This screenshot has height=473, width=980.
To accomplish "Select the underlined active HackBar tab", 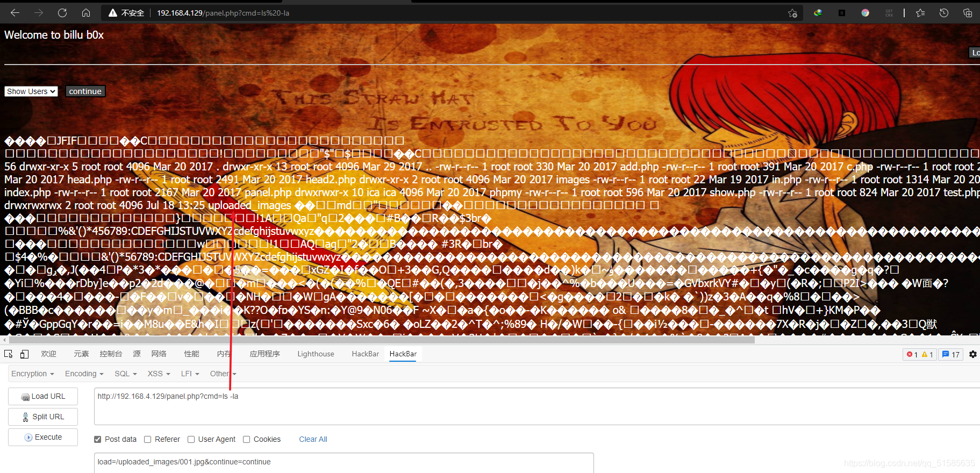I will [x=403, y=354].
